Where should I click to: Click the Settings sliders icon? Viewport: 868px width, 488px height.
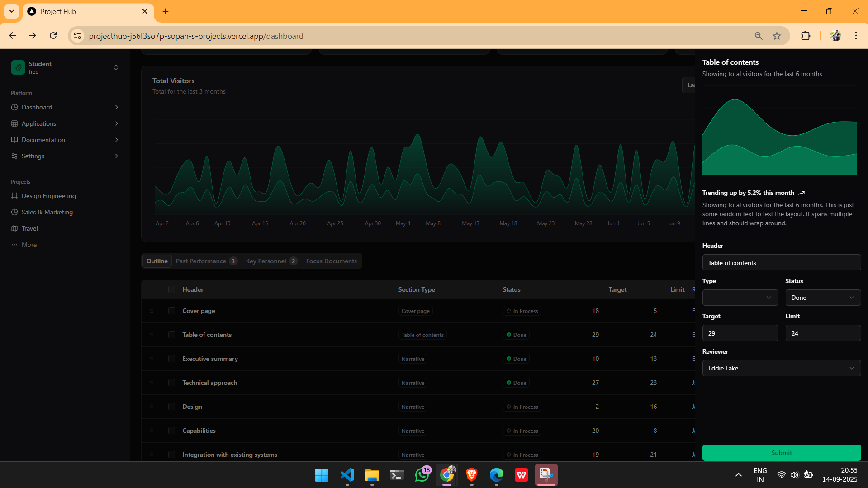(14, 156)
